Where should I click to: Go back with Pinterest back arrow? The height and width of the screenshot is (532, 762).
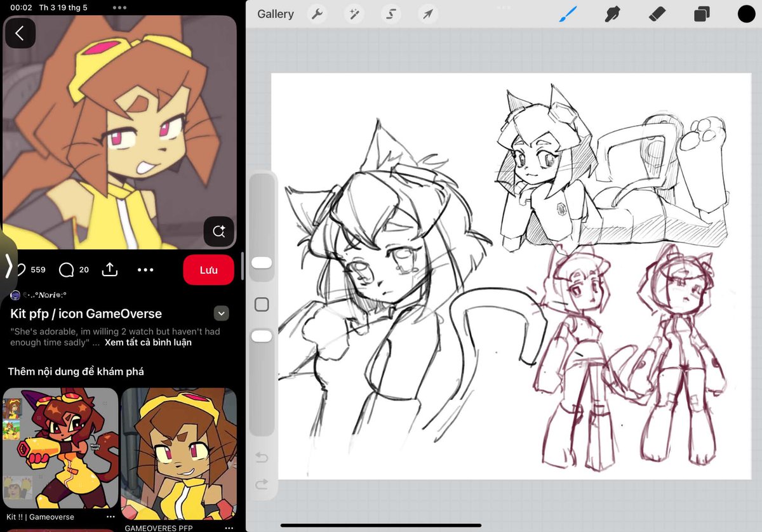[x=20, y=34]
